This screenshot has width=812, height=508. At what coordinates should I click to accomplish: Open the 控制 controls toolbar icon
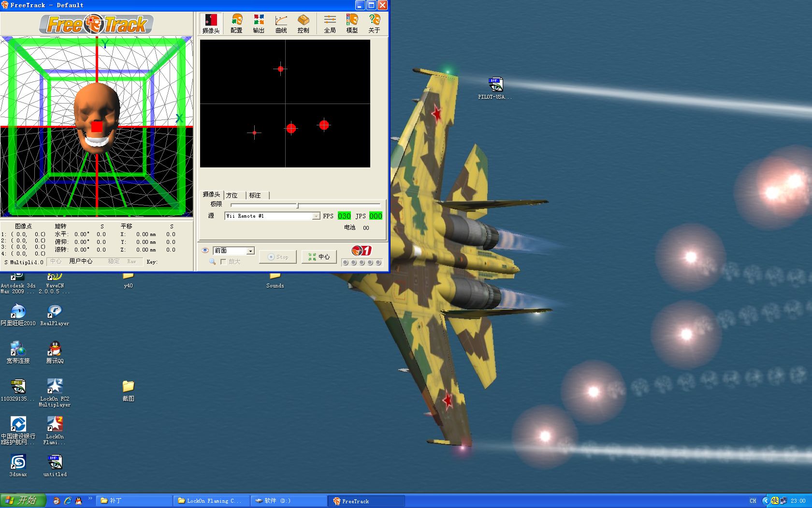click(x=303, y=23)
